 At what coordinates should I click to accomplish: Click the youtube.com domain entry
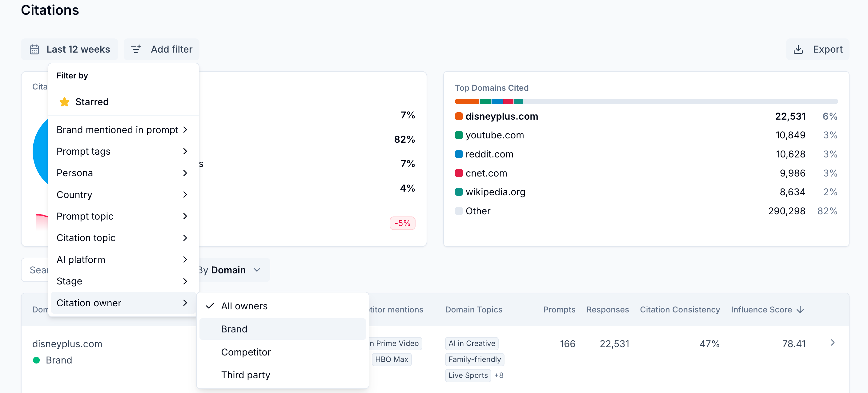click(495, 135)
